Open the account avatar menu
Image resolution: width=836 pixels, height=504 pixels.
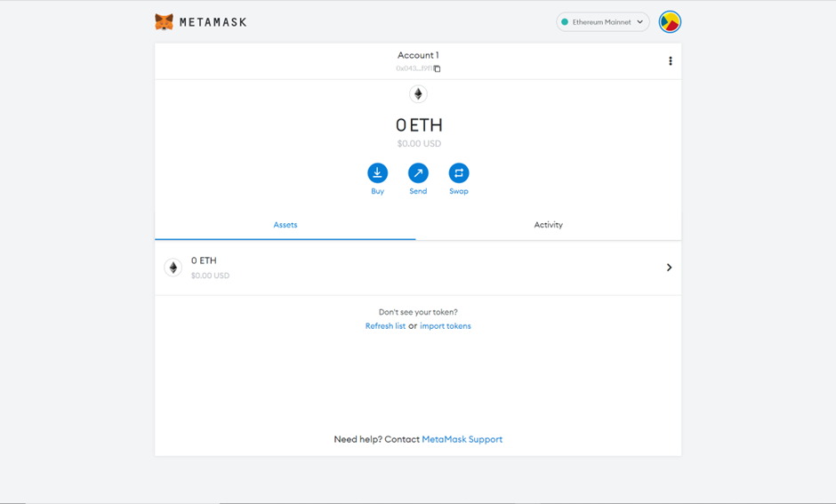tap(670, 22)
